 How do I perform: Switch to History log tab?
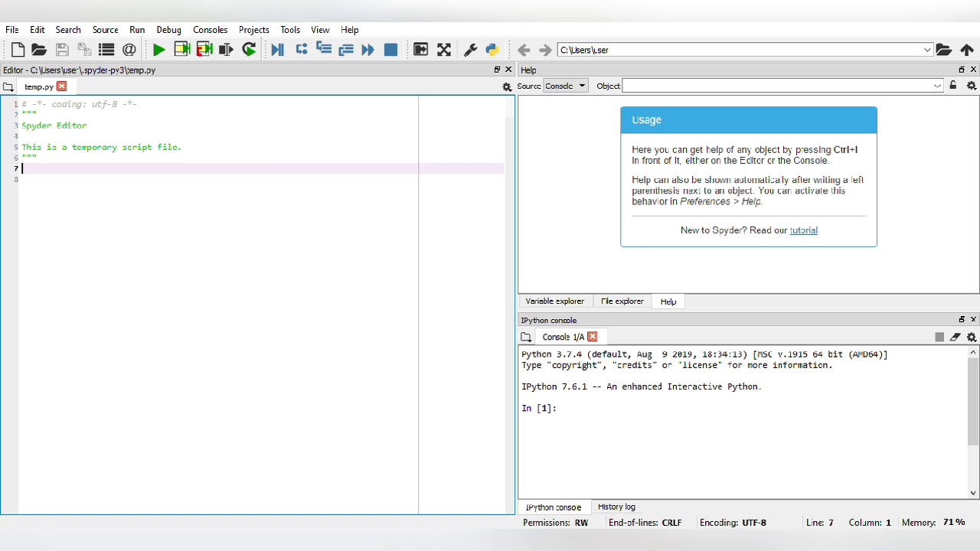click(616, 507)
